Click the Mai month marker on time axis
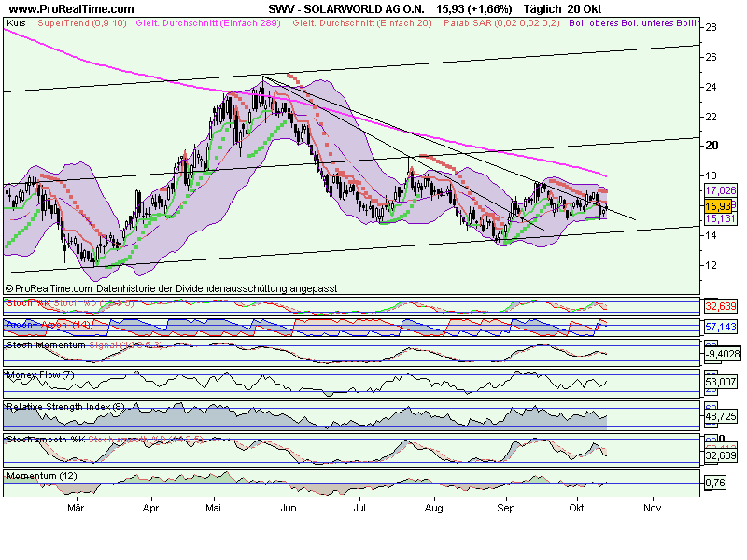The image size is (747, 560). (215, 509)
